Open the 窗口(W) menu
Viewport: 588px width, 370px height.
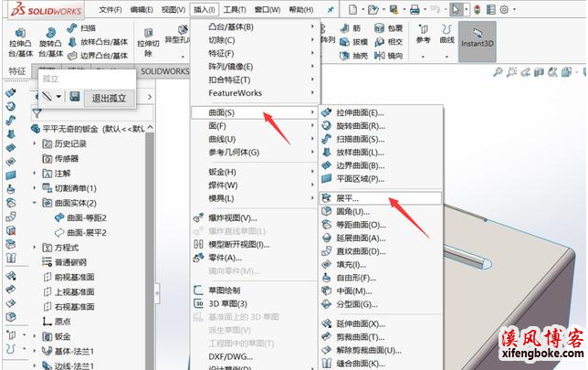268,10
